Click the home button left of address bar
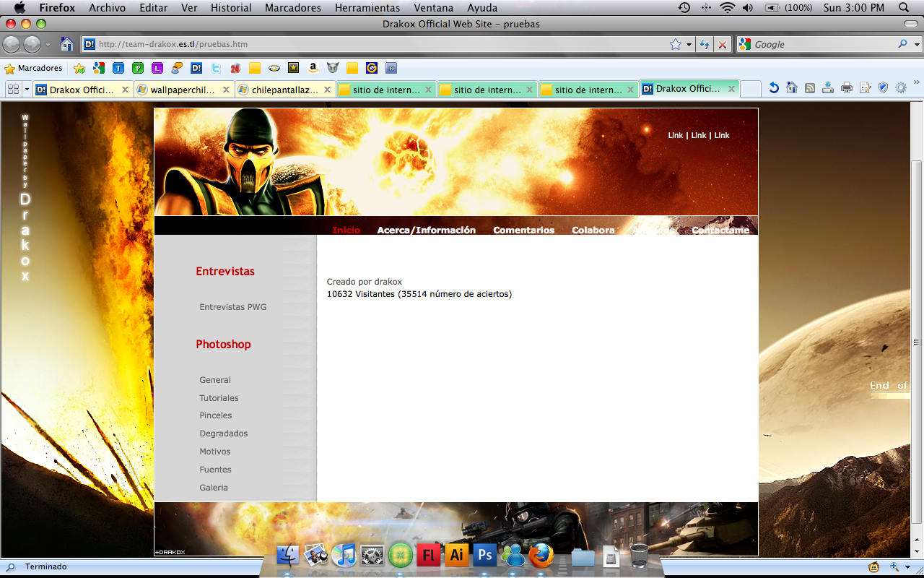This screenshot has width=924, height=578. click(x=67, y=44)
